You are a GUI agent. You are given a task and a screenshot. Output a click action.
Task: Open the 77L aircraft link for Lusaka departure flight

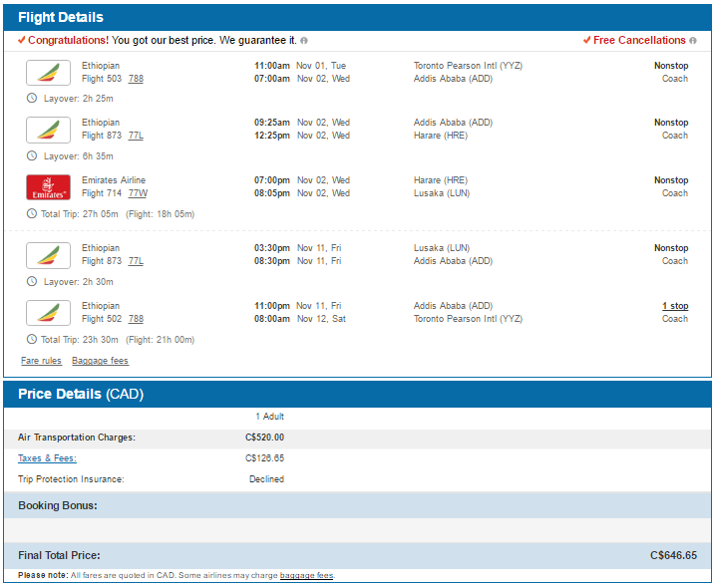coord(136,261)
